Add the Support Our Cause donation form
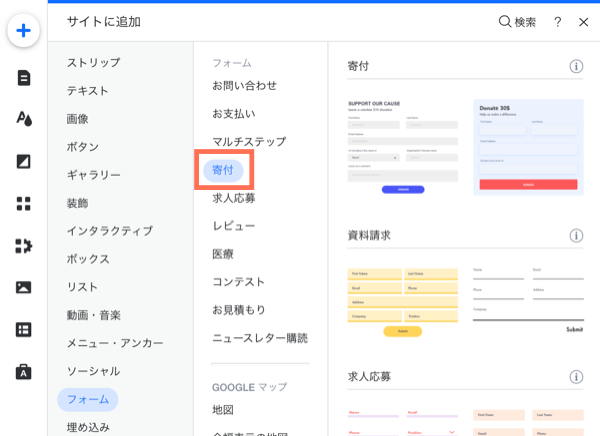Screen dimensions: 600x436 coord(403,147)
